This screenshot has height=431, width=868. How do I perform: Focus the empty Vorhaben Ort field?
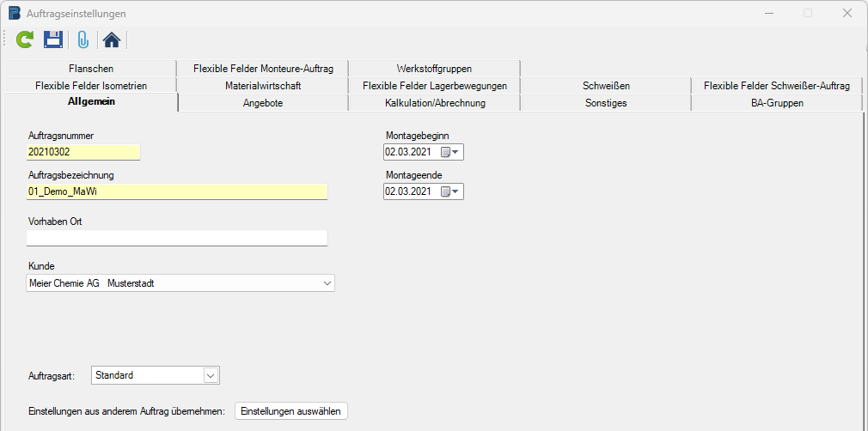click(176, 238)
